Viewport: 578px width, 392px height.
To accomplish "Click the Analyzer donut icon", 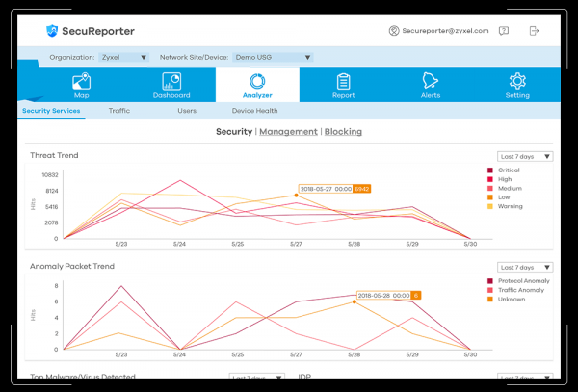I will 257,81.
